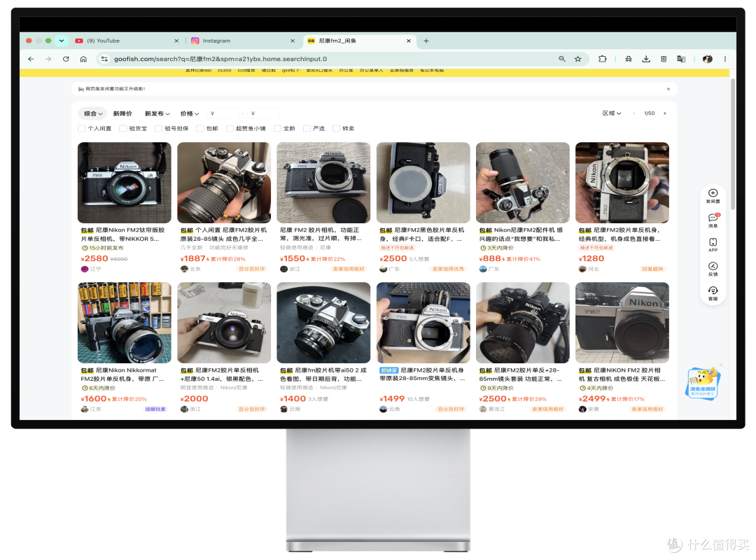Add a new tab with plus icon
Screen dimensions: 756x560
click(426, 41)
